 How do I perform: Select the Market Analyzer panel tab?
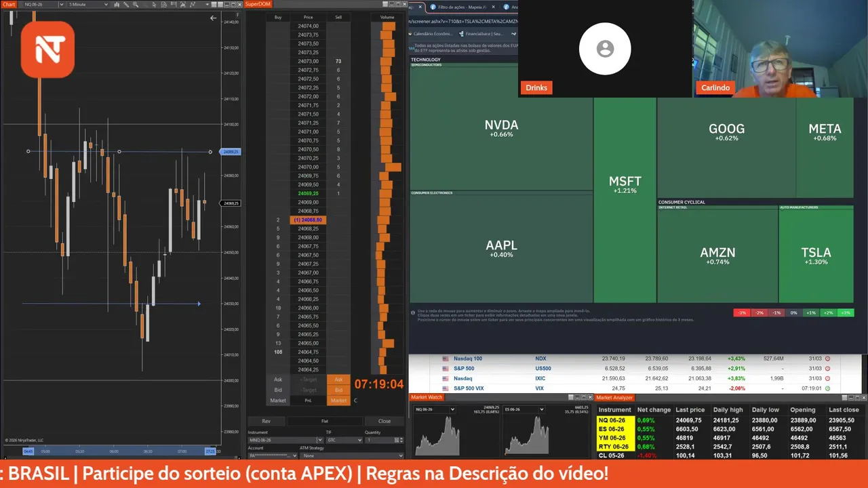tap(614, 397)
